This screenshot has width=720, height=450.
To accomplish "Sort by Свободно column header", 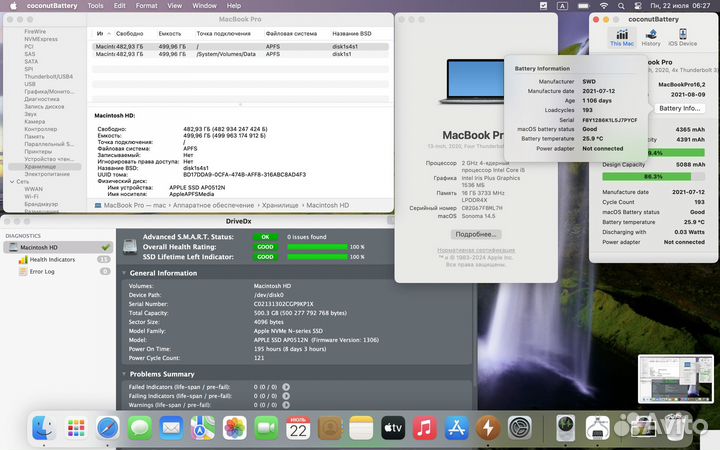I will tap(129, 34).
